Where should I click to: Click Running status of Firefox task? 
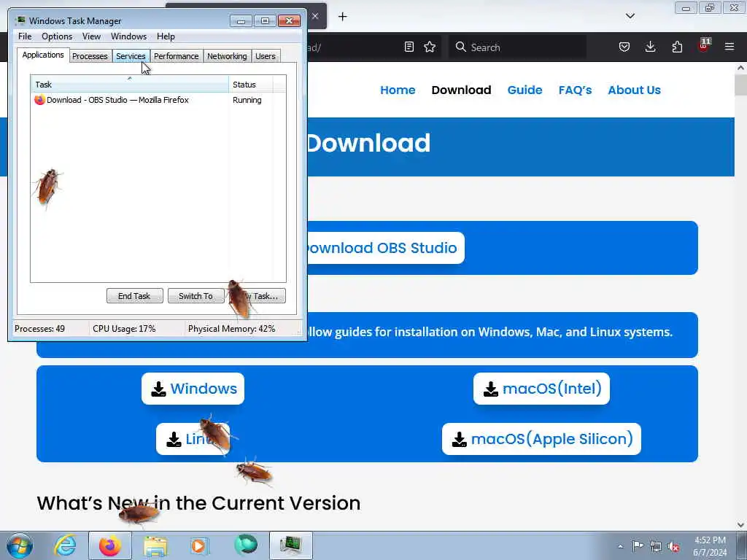click(247, 100)
